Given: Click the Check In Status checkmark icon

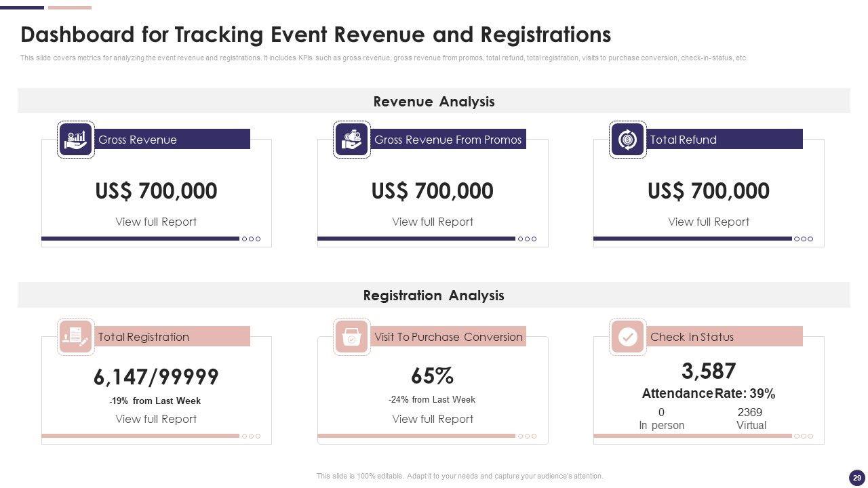Looking at the screenshot, I should [x=627, y=337].
